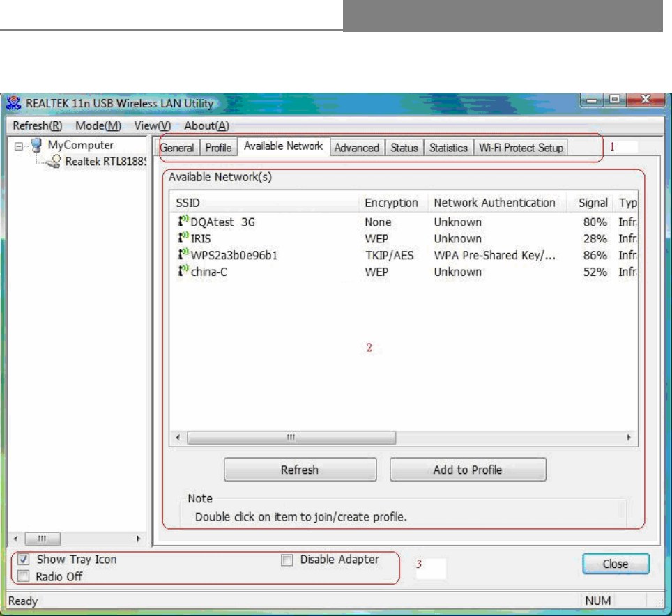
Task: Click the network list scroll right arrow
Action: point(629,438)
